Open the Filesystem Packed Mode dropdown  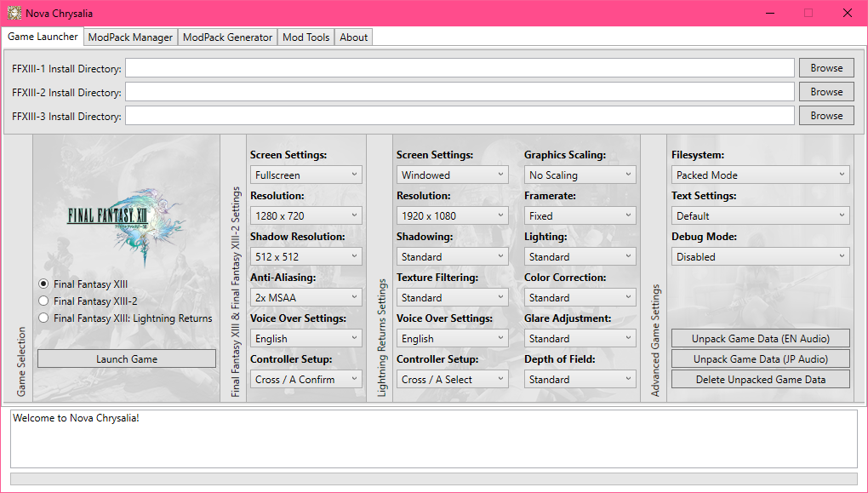[x=761, y=175]
